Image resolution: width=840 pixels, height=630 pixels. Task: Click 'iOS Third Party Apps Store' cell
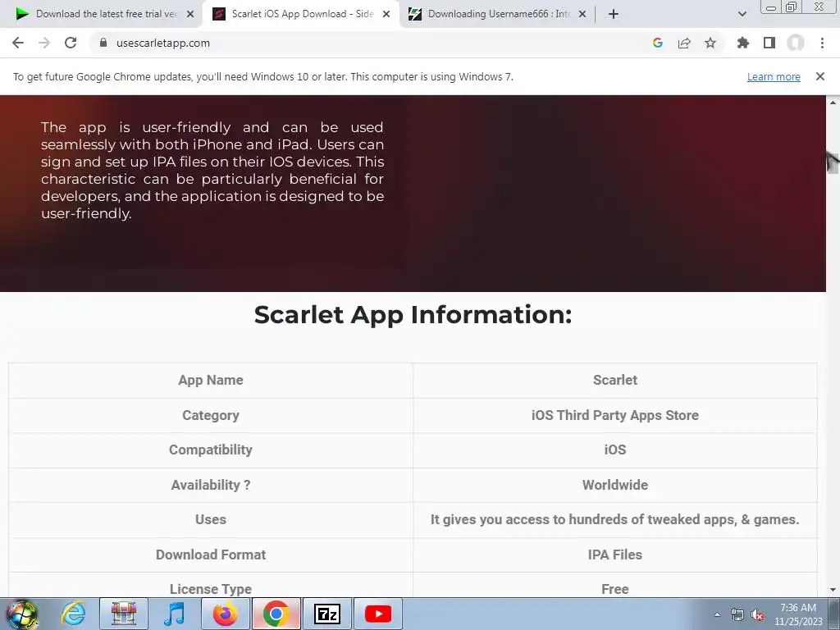click(x=615, y=415)
